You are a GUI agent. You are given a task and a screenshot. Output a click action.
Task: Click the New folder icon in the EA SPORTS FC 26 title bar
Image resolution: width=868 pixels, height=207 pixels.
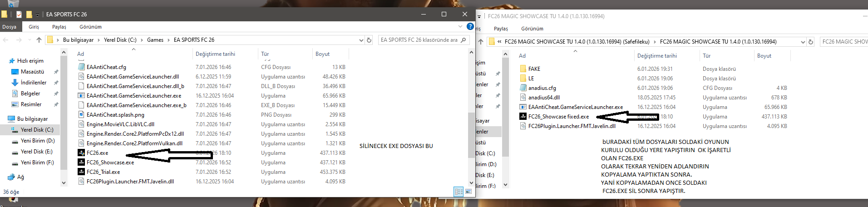coord(29,14)
